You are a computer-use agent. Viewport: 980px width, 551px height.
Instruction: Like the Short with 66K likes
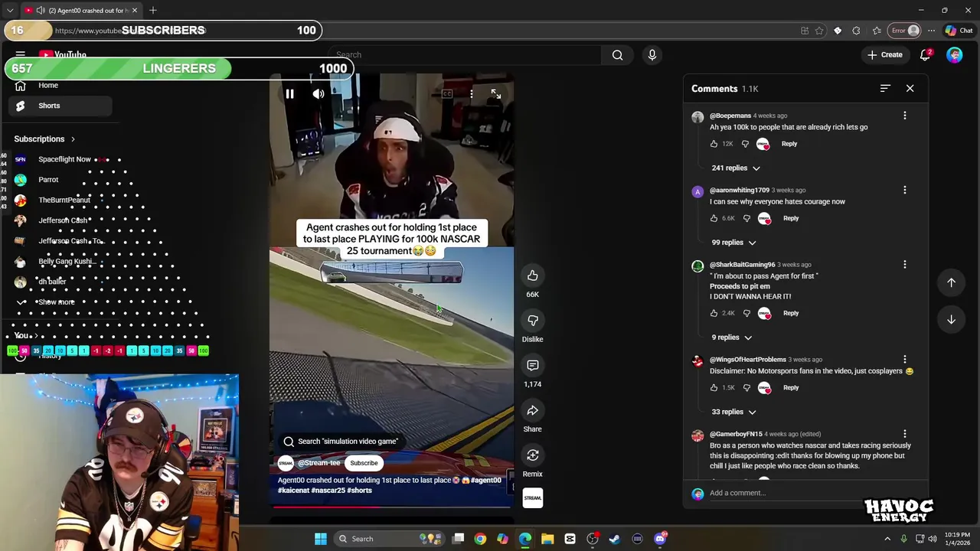[533, 275]
